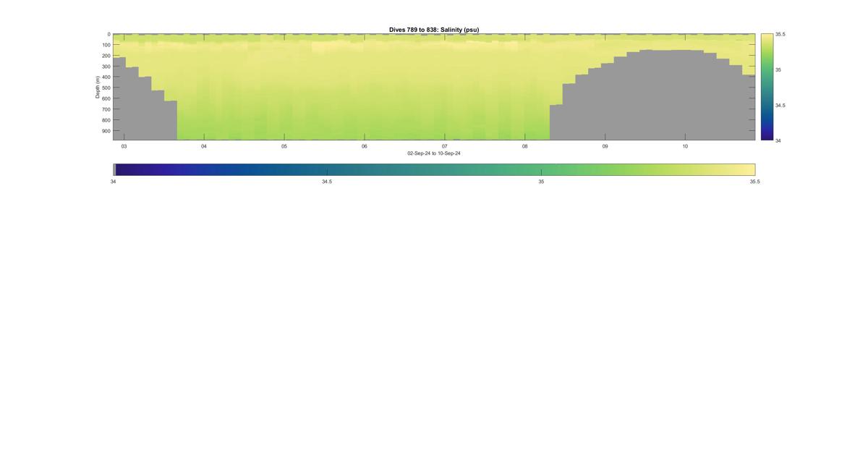
Task: Select the depth tick label "500"
Action: coord(106,88)
